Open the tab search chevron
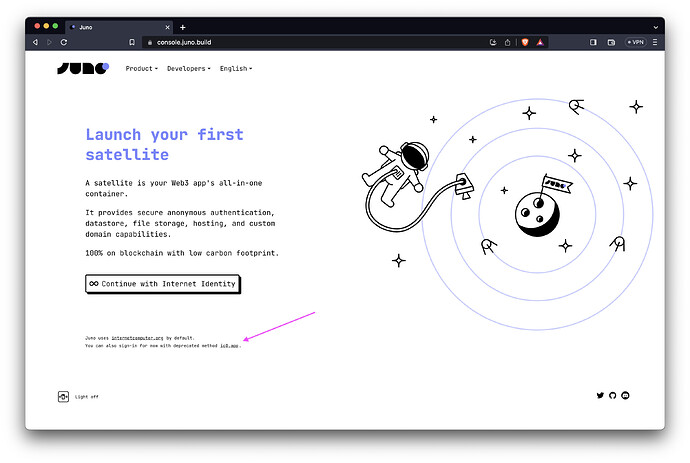690x463 pixels. [656, 27]
